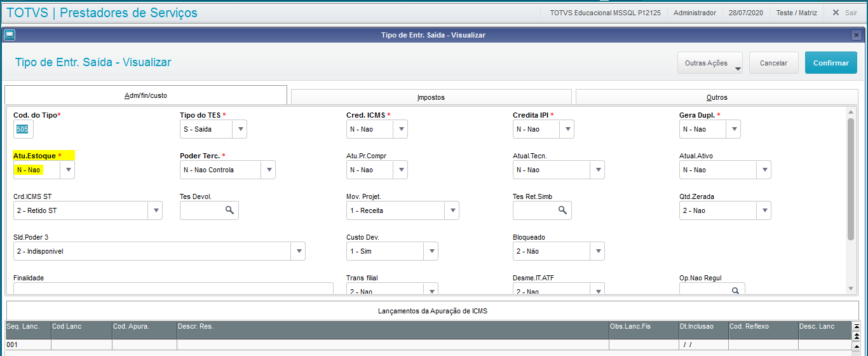Expand the Poder Terc. dropdown
The height and width of the screenshot is (356, 868).
pyautogui.click(x=268, y=170)
